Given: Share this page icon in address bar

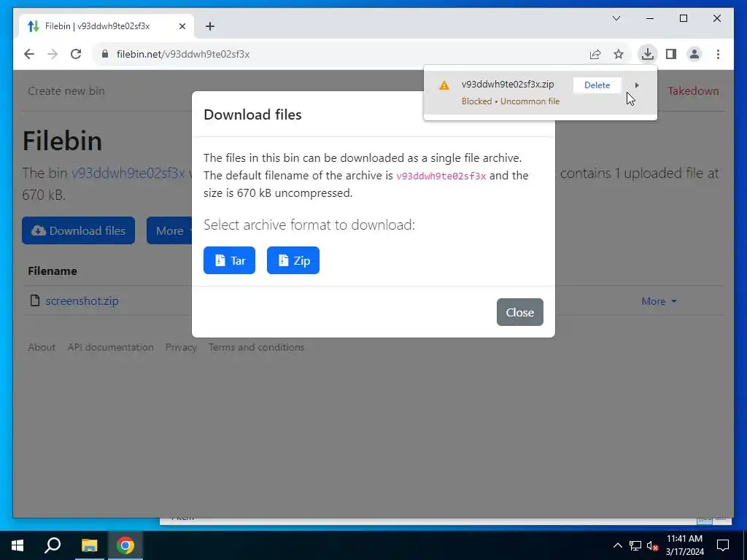Looking at the screenshot, I should point(595,54).
